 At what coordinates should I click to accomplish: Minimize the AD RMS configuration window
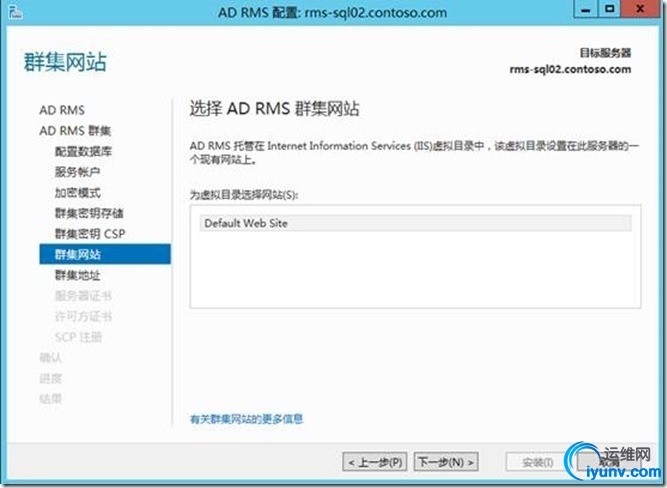(x=586, y=9)
